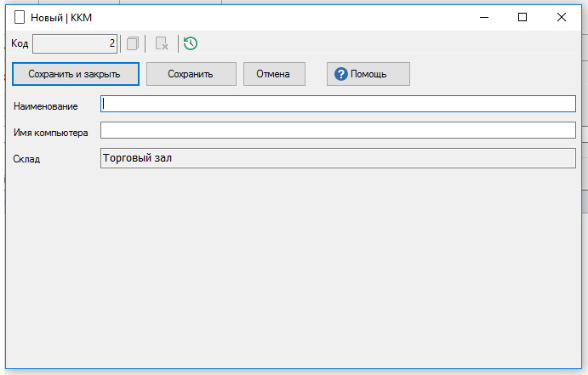Click the 'Сохранить' button

point(191,74)
